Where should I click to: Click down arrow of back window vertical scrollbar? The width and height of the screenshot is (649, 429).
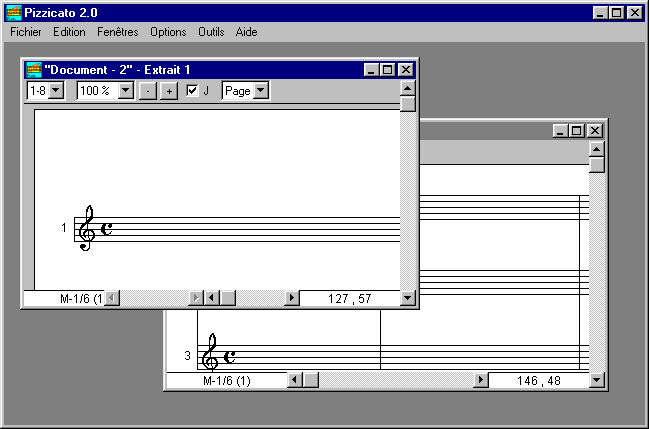click(x=596, y=380)
